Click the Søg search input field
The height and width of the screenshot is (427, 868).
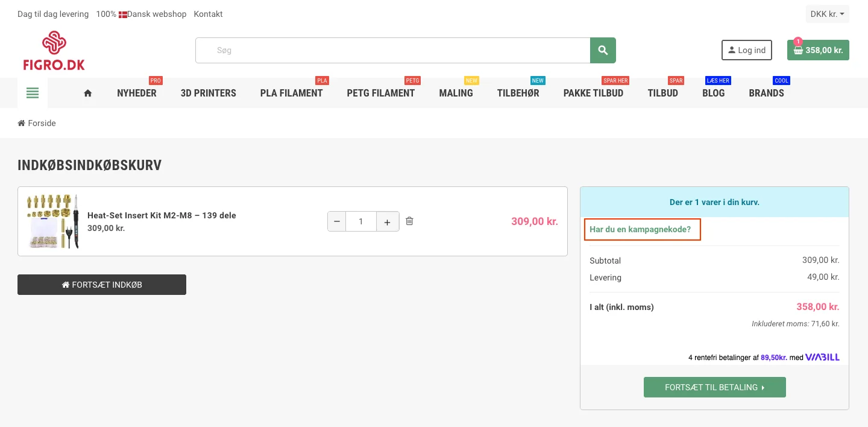(392, 50)
